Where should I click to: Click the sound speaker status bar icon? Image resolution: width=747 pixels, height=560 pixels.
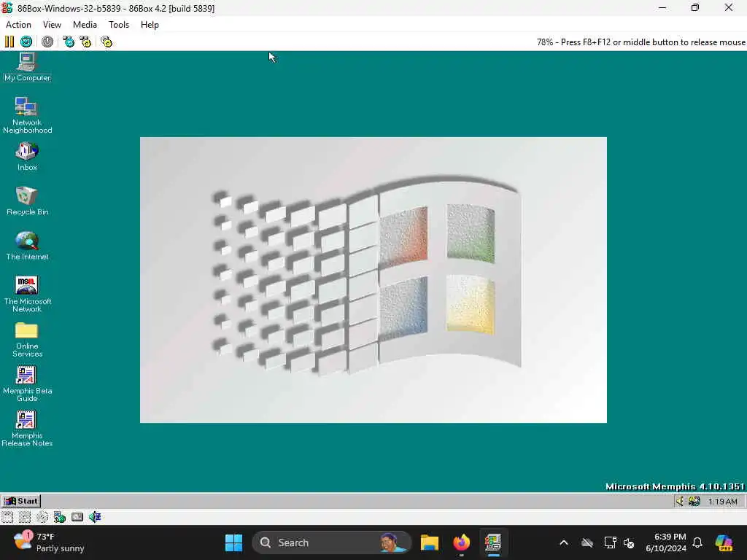coord(95,517)
